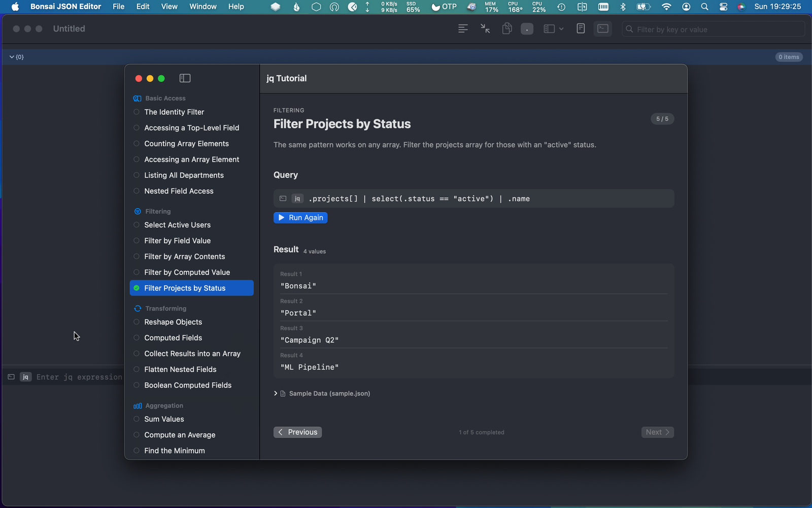Click the jq badge in main window
This screenshot has height=508, width=812.
tap(25, 377)
